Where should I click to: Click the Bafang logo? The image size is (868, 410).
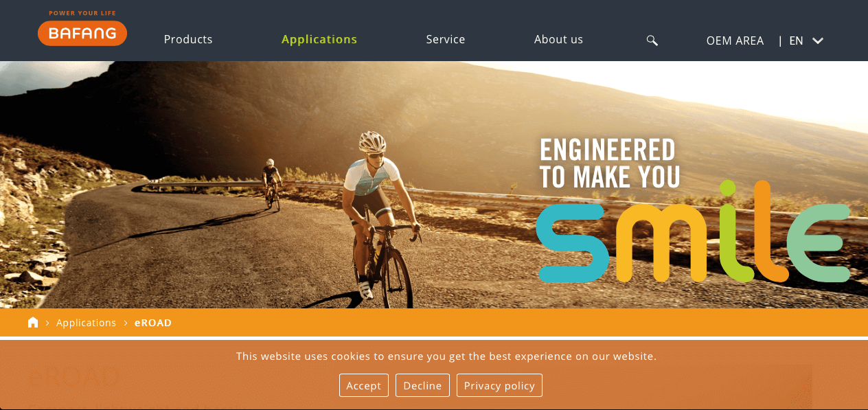82,33
